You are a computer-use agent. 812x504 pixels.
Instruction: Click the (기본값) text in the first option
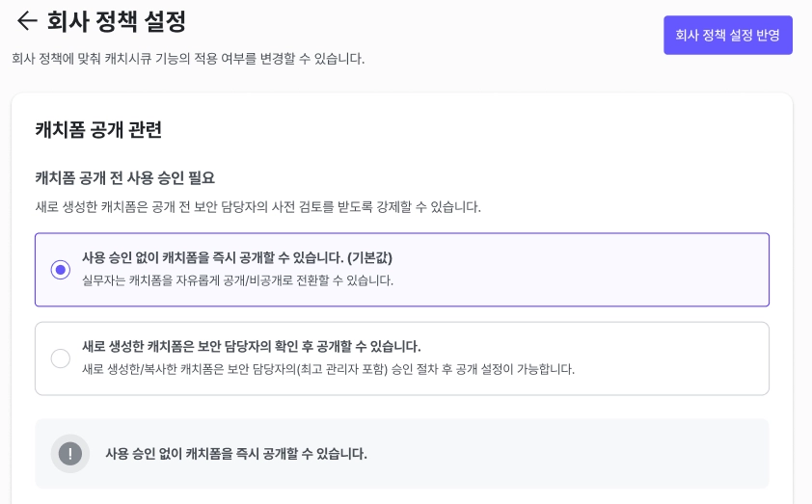[369, 258]
